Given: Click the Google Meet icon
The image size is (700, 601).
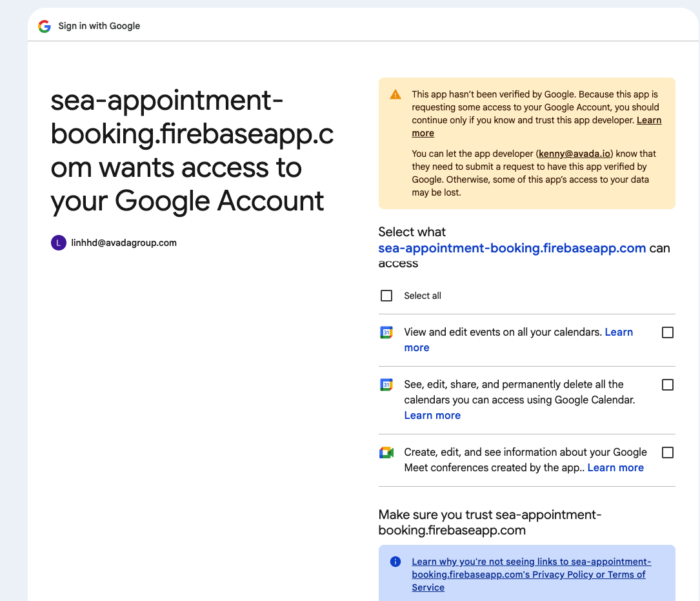Looking at the screenshot, I should pyautogui.click(x=386, y=453).
